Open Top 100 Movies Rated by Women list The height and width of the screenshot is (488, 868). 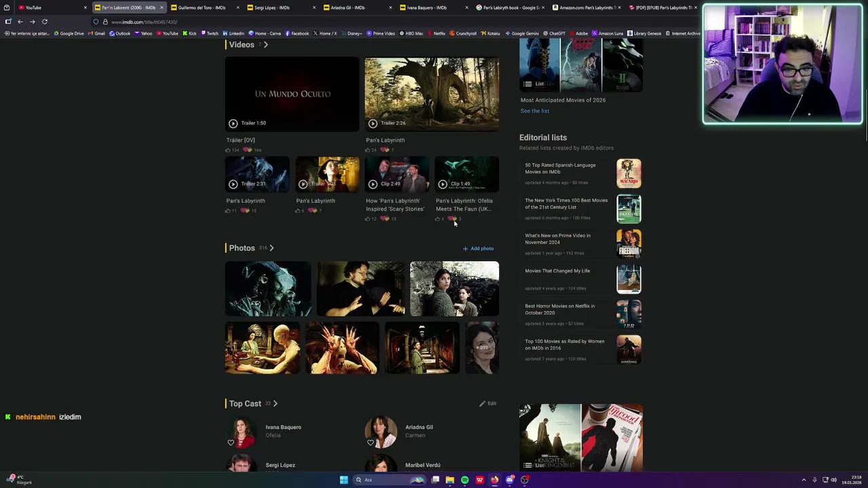point(564,344)
